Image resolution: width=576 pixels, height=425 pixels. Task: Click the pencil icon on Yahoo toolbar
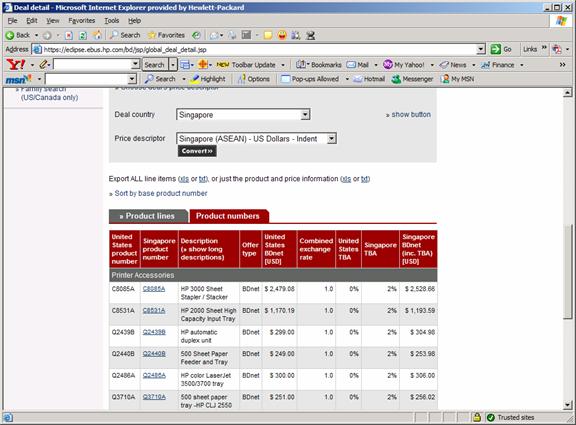click(x=43, y=65)
